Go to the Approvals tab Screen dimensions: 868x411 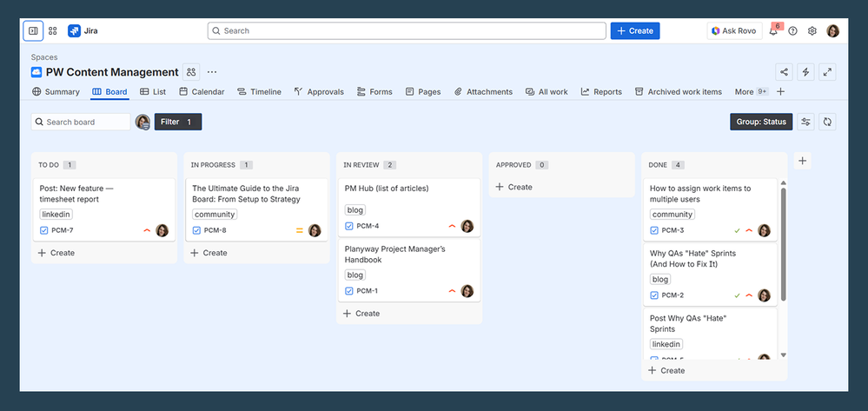(319, 92)
